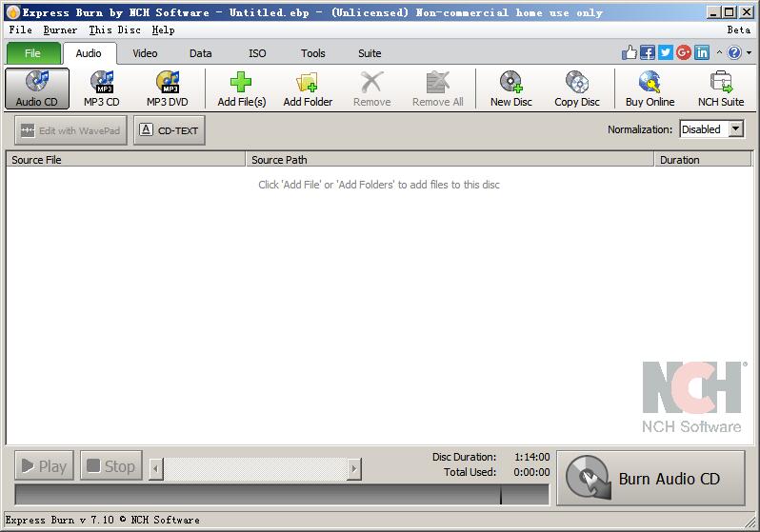760x532 pixels.
Task: Expand the help dropdown arrow
Action: [x=749, y=52]
